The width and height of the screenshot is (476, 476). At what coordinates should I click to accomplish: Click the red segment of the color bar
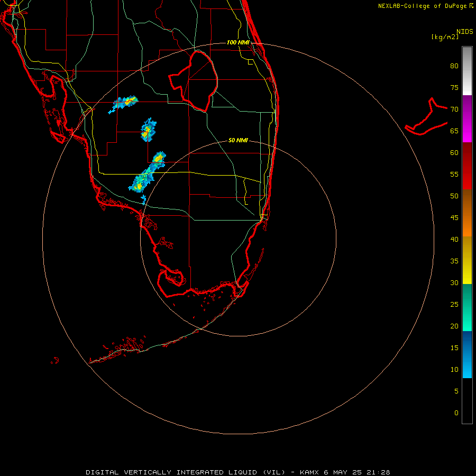[467, 166]
